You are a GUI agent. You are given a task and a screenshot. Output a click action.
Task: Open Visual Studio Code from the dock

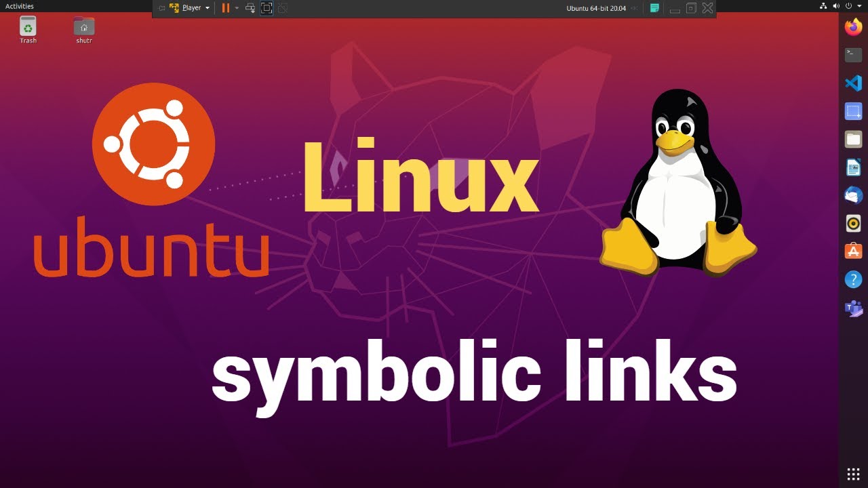(853, 83)
